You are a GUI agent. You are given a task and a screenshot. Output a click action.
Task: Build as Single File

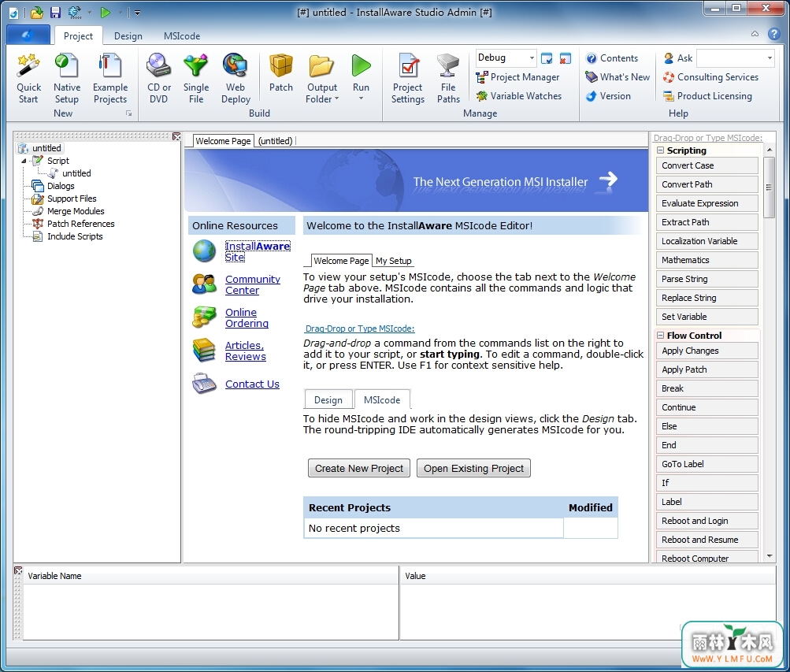(196, 79)
